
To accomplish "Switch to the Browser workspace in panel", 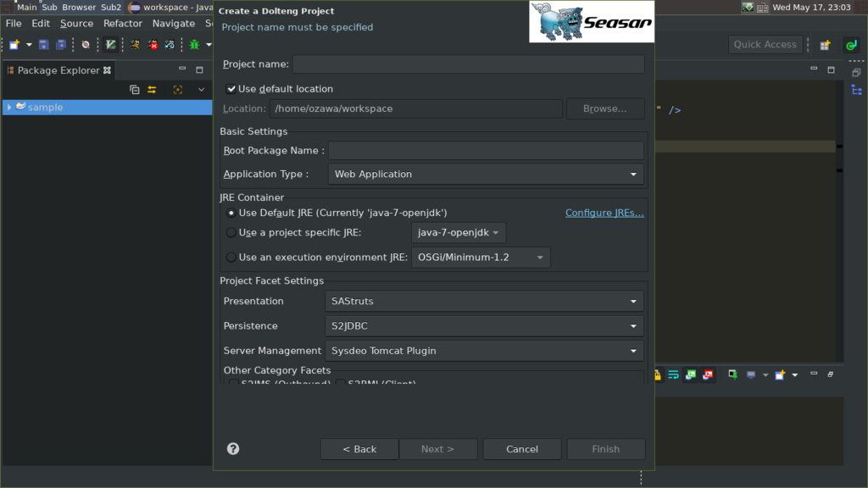I will pos(79,7).
